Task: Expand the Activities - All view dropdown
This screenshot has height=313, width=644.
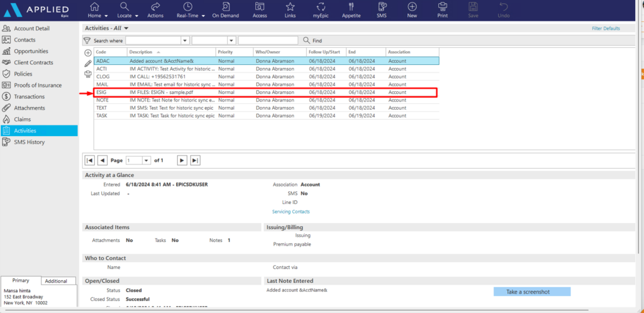Action: coord(126,28)
